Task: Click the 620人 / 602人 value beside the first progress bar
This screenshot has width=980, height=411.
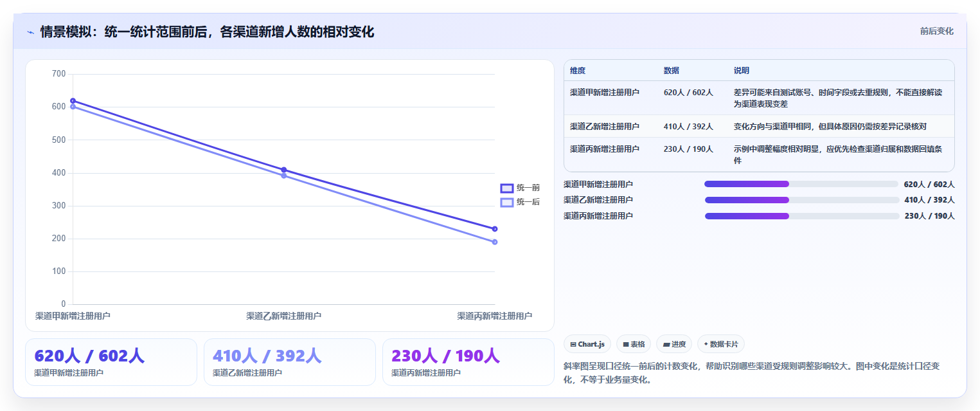Action: (929, 184)
